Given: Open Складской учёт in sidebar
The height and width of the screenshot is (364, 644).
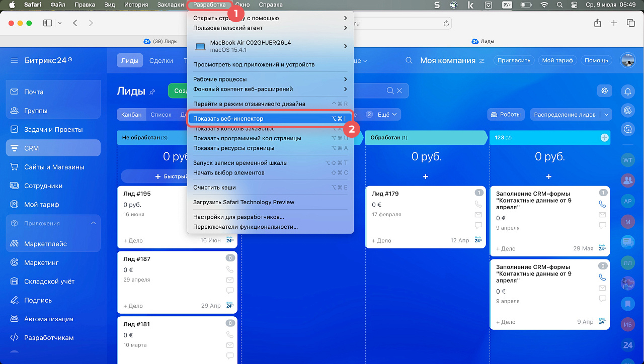Looking at the screenshot, I should 53,282.
